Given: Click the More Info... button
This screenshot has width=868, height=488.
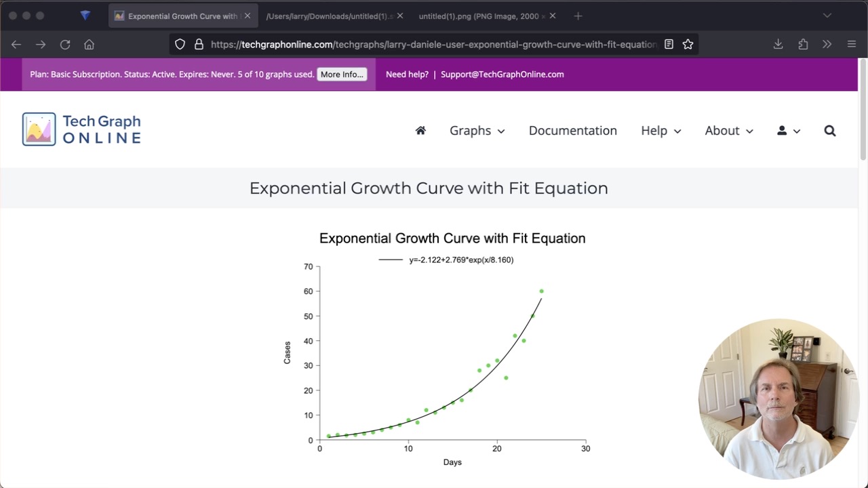Looking at the screenshot, I should (x=342, y=75).
